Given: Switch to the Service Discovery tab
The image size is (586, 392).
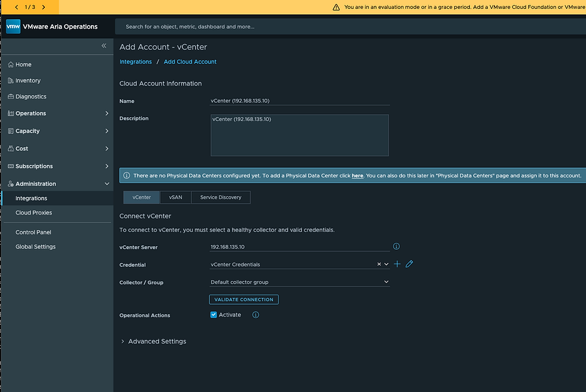Looking at the screenshot, I should coord(221,197).
